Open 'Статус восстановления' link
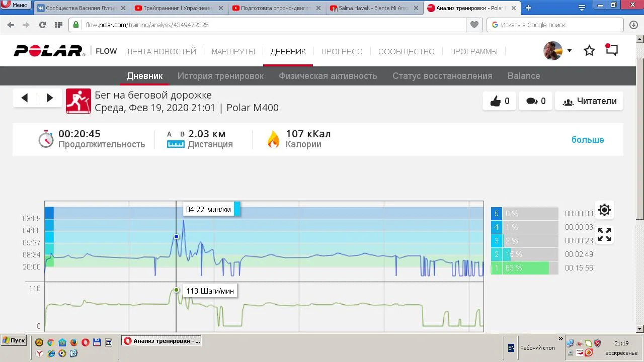644x362 pixels. 442,76
